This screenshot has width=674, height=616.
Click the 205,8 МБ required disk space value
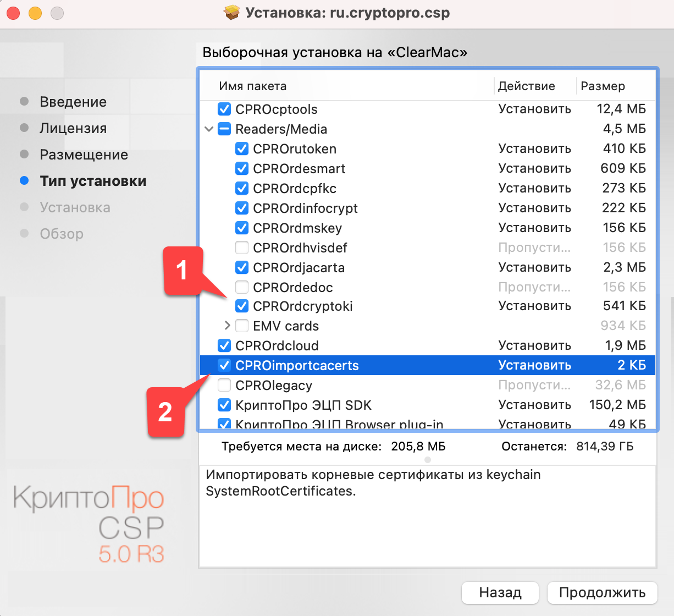pos(418,446)
